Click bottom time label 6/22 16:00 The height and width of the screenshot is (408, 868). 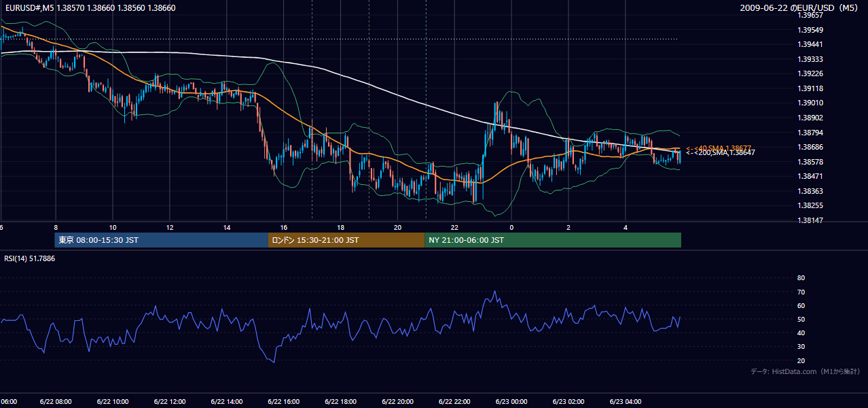point(284,401)
